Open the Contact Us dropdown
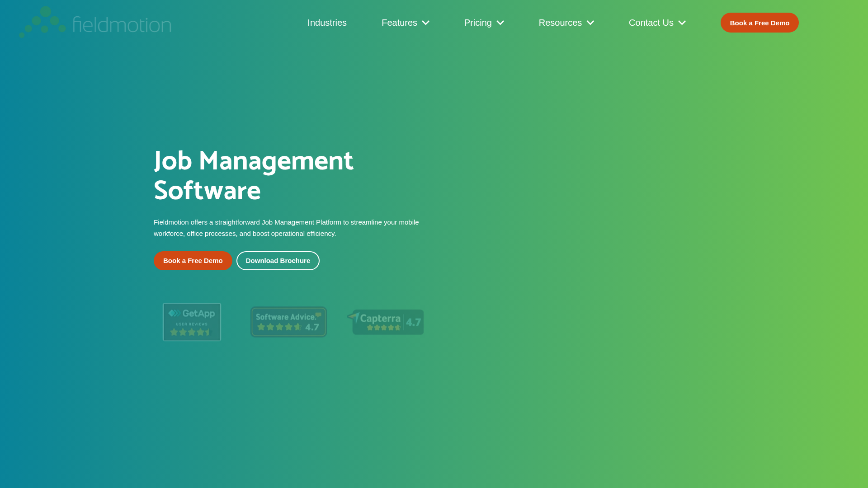Screen dimensions: 868x488 click(682, 23)
